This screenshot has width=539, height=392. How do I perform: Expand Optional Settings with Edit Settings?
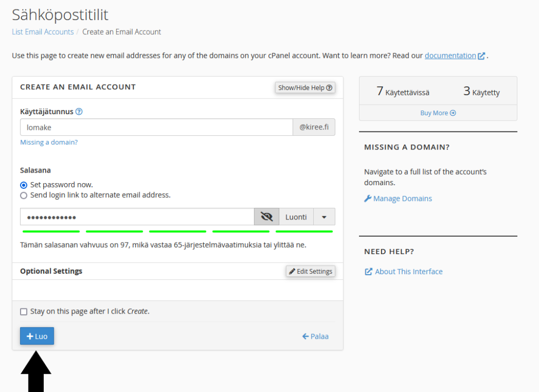311,272
